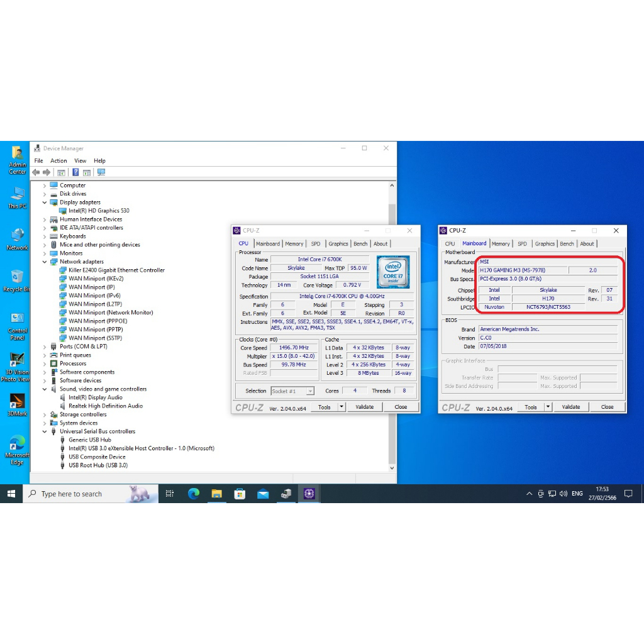Image resolution: width=644 pixels, height=644 pixels.
Task: Open the Action menu in Device Manager
Action: (x=58, y=161)
